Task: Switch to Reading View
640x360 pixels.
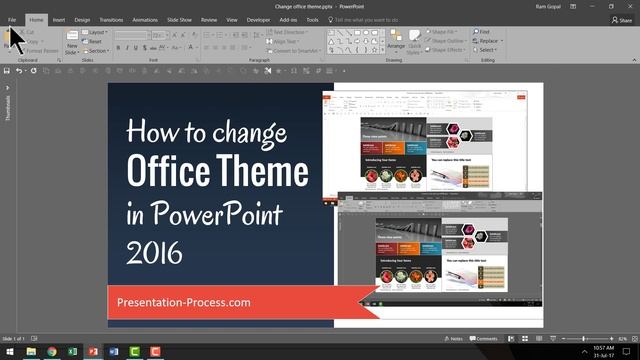Action: 539,339
